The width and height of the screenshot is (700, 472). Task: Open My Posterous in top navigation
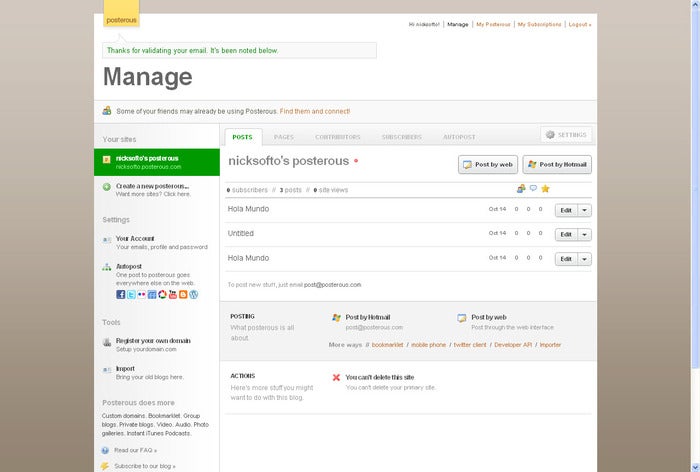493,25
